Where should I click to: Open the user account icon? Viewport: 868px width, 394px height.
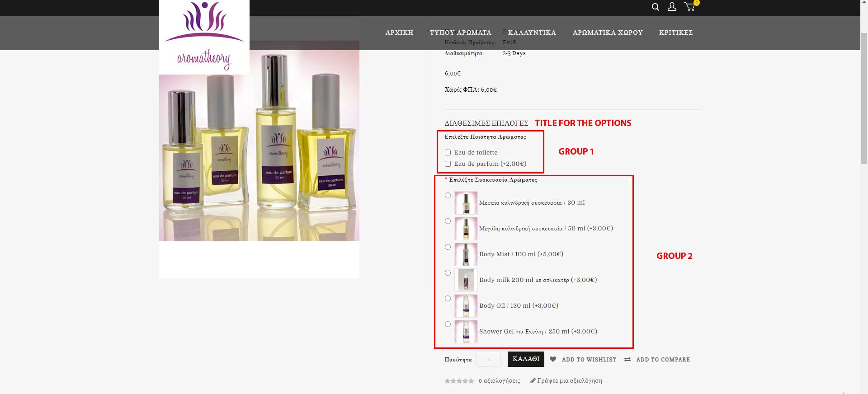pos(672,7)
